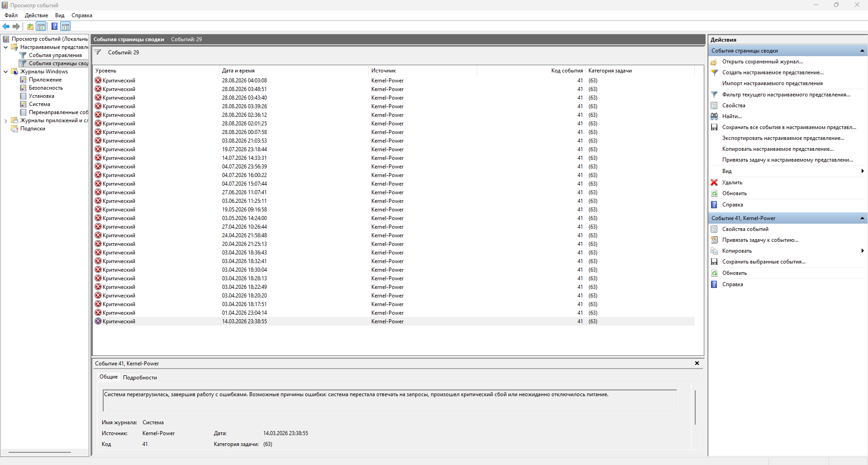The height and width of the screenshot is (465, 868).
Task: Click the open saved log folder icon
Action: tap(714, 62)
